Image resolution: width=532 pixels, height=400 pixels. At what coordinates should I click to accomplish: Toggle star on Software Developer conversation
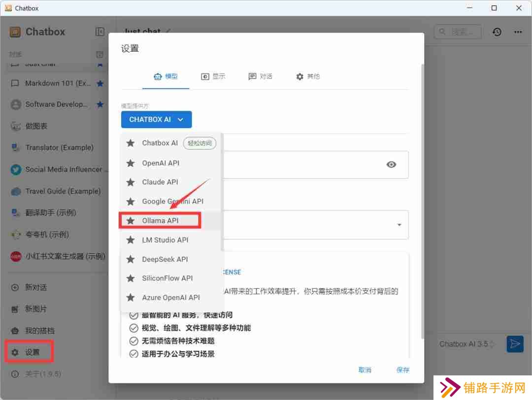[100, 104]
